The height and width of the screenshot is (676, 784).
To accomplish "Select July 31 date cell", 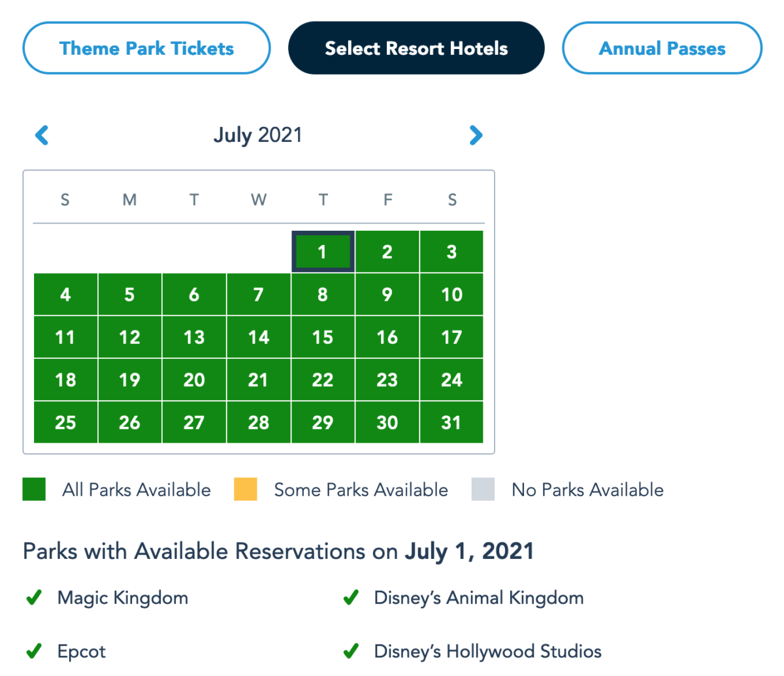I will pyautogui.click(x=451, y=422).
